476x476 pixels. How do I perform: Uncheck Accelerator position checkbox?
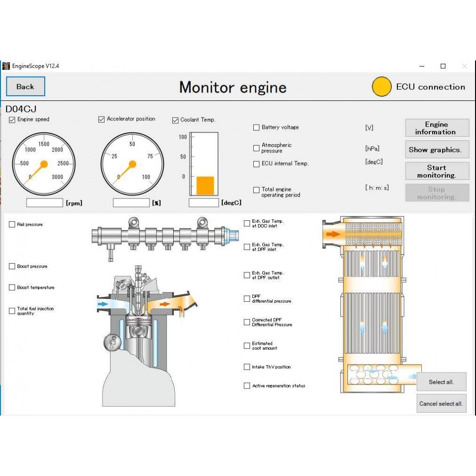tap(101, 119)
